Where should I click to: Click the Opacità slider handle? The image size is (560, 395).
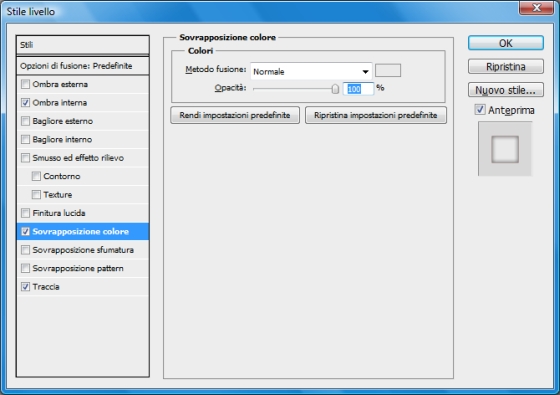tap(335, 89)
